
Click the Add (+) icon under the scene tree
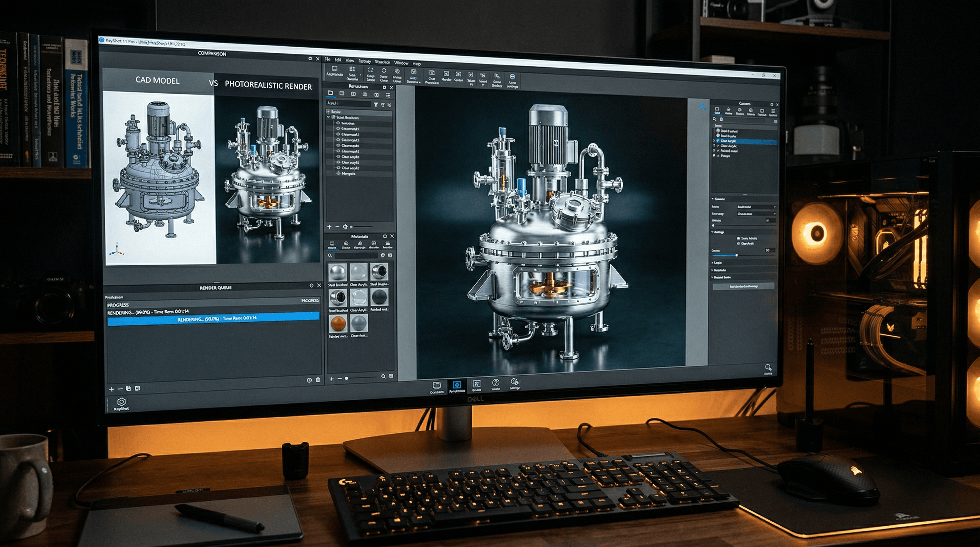[329, 227]
